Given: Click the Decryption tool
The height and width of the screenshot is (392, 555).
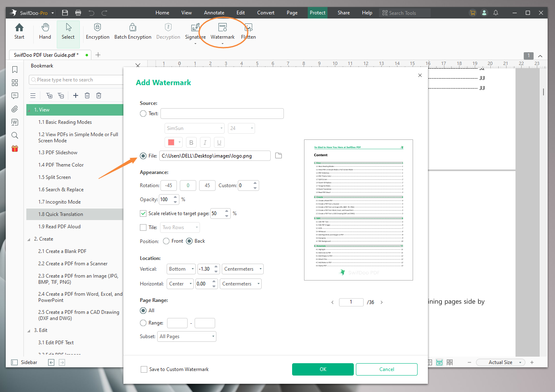Looking at the screenshot, I should click(x=168, y=31).
